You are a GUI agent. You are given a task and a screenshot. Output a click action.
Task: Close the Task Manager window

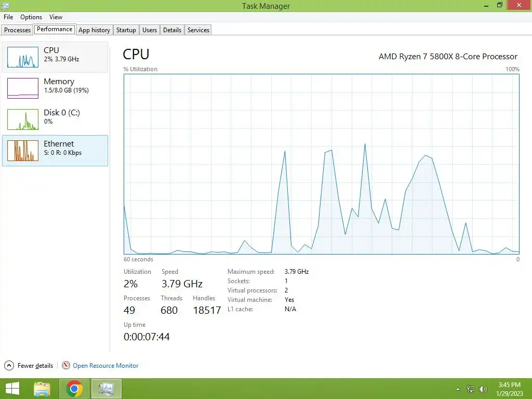[519, 5]
